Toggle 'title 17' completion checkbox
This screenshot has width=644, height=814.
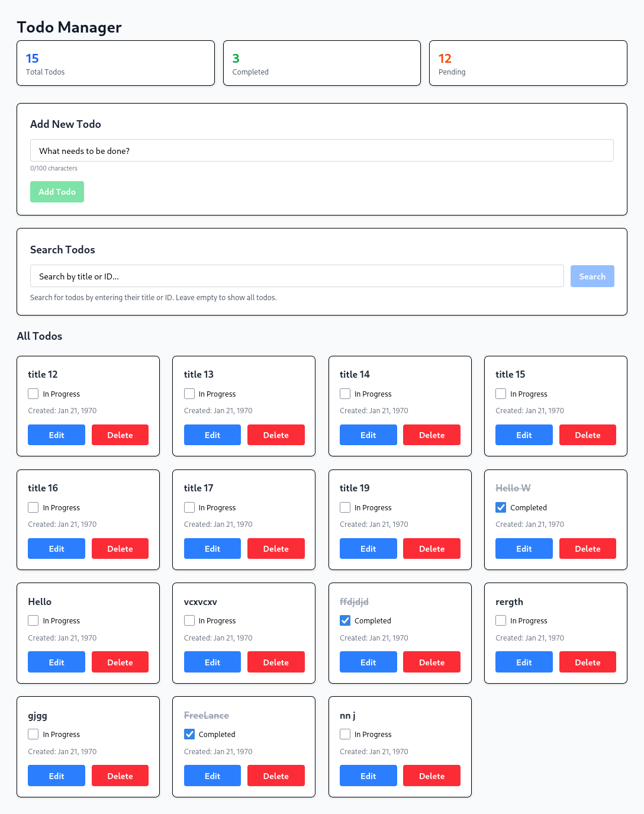(189, 507)
